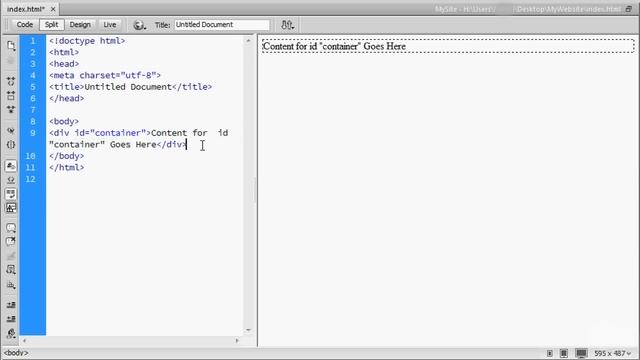This screenshot has height=360, width=640.
Task: Open the Format Source Code icon
Action: (x=11, y=333)
